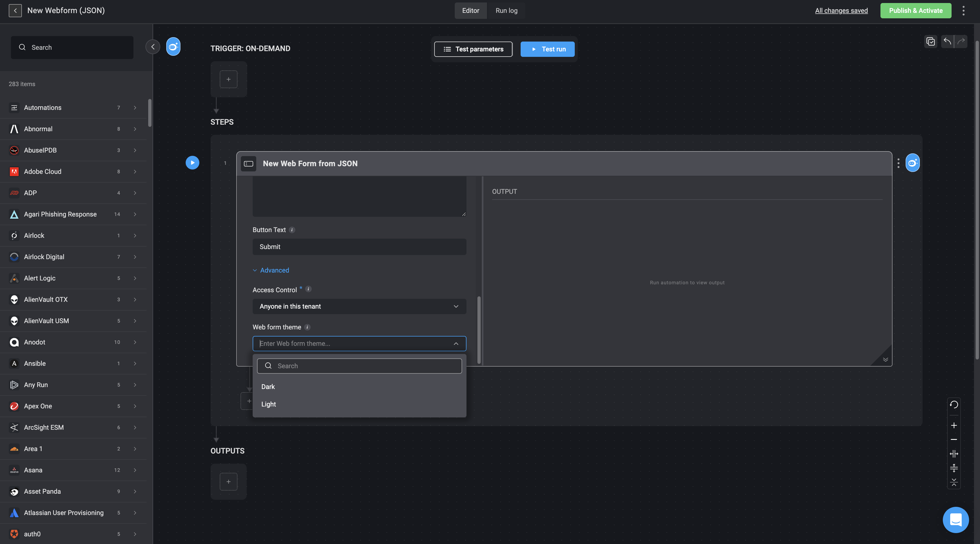Image resolution: width=980 pixels, height=544 pixels.
Task: Open the Alert Logic integration row
Action: [x=73, y=278]
